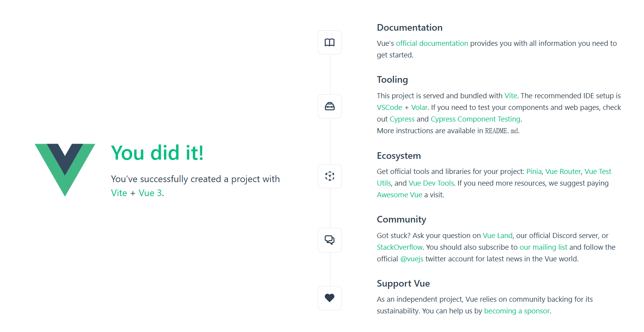The image size is (644, 332).
Task: Visit the Cypress Component Testing link
Action: tap(475, 119)
